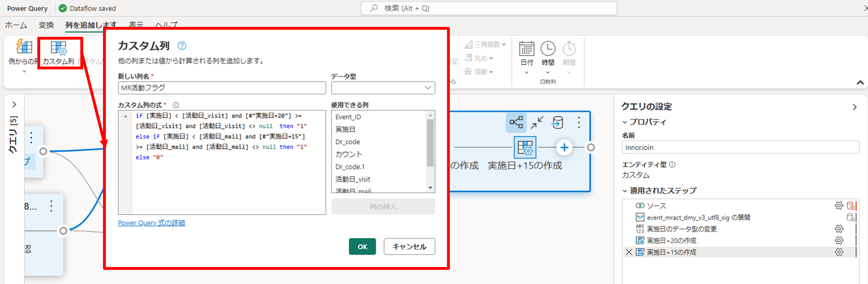
Task: Open the 日付 column tool
Action: point(526,49)
